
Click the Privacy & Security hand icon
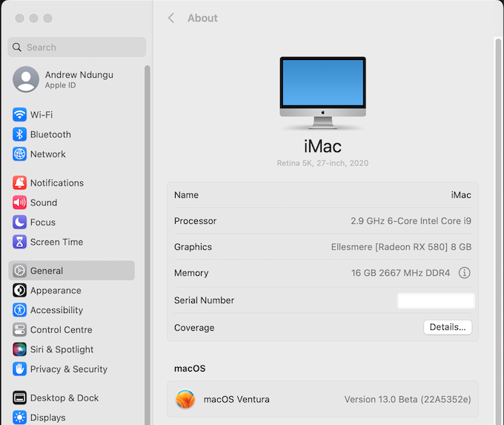click(x=19, y=369)
